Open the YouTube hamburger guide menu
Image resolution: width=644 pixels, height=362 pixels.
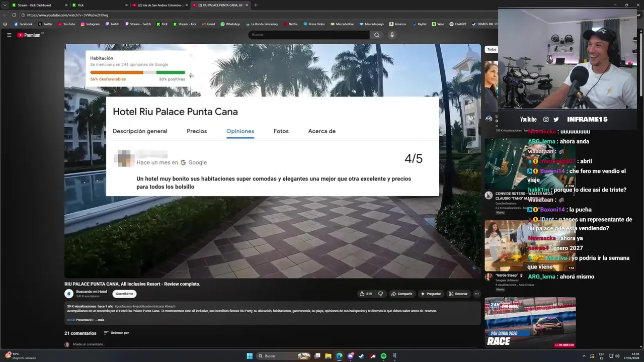(x=9, y=35)
